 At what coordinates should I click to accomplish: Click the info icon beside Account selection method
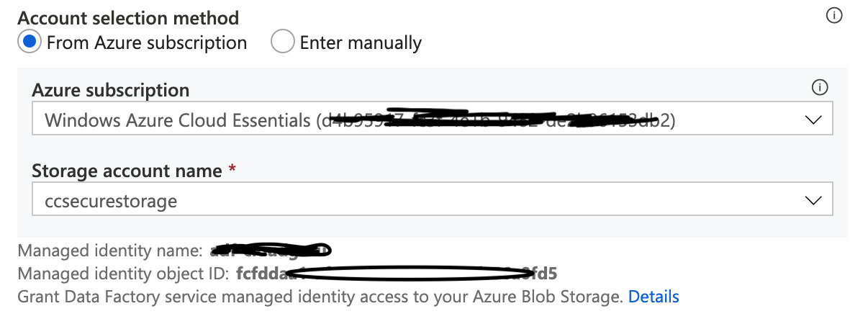click(x=834, y=16)
